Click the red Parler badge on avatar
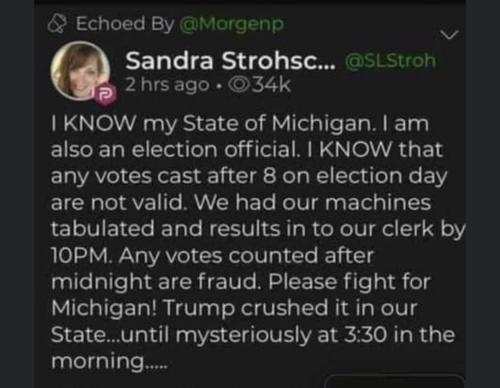The height and width of the screenshot is (388, 500). [106, 94]
